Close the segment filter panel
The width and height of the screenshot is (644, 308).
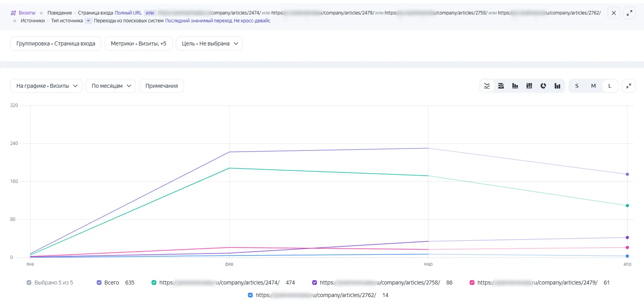point(614,13)
